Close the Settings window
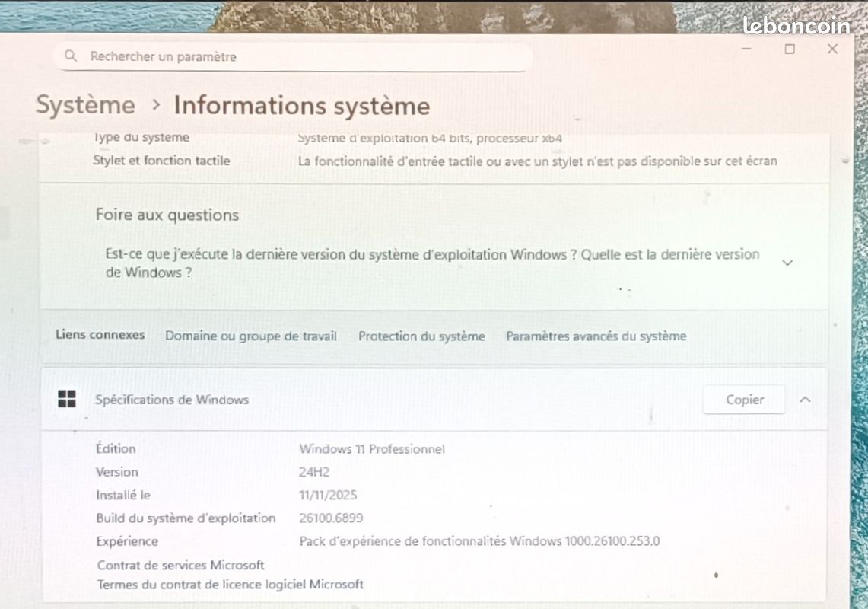The height and width of the screenshot is (609, 868). (x=832, y=49)
